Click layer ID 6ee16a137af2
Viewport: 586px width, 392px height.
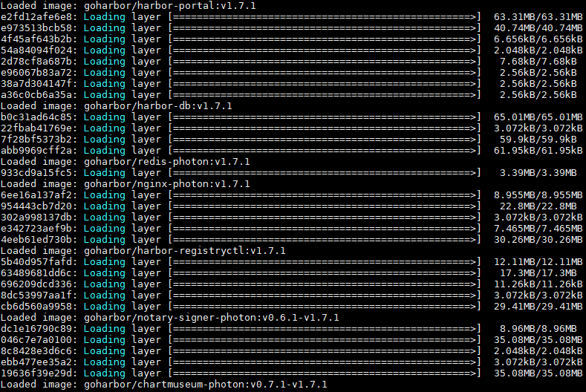point(36,195)
